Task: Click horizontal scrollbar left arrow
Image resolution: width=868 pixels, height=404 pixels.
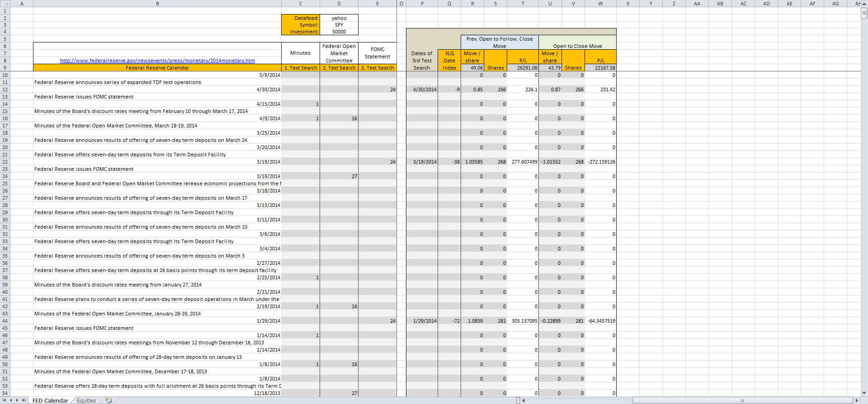Action: (x=524, y=400)
